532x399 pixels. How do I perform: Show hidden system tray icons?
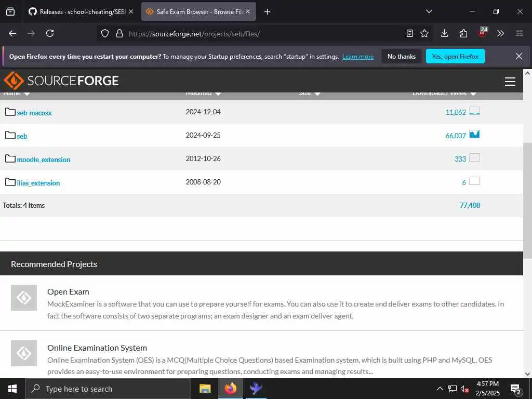click(440, 389)
